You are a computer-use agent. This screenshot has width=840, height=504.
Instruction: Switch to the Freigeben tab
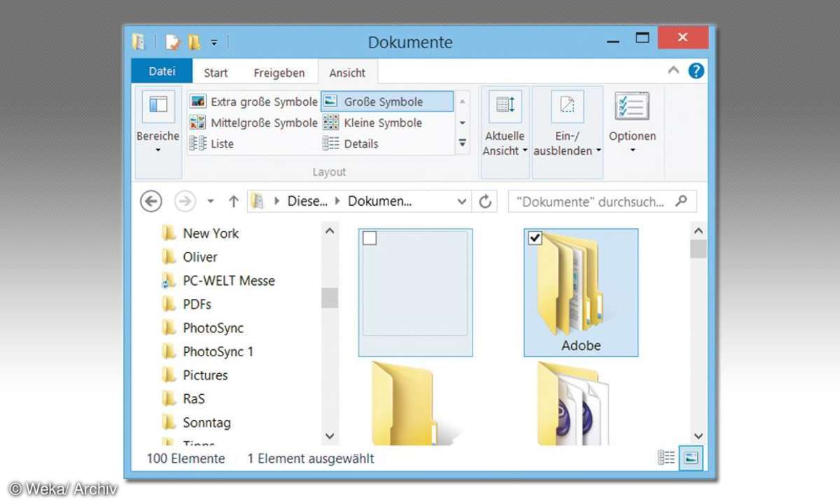click(279, 73)
